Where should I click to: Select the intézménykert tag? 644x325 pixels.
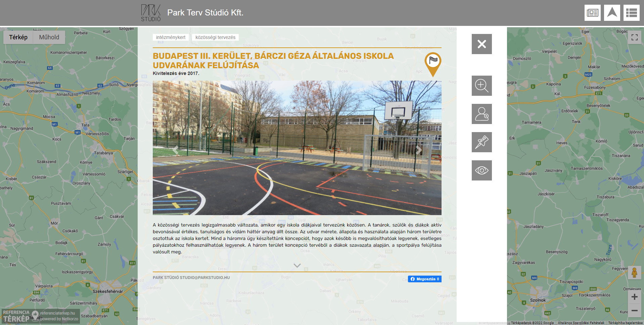point(171,37)
